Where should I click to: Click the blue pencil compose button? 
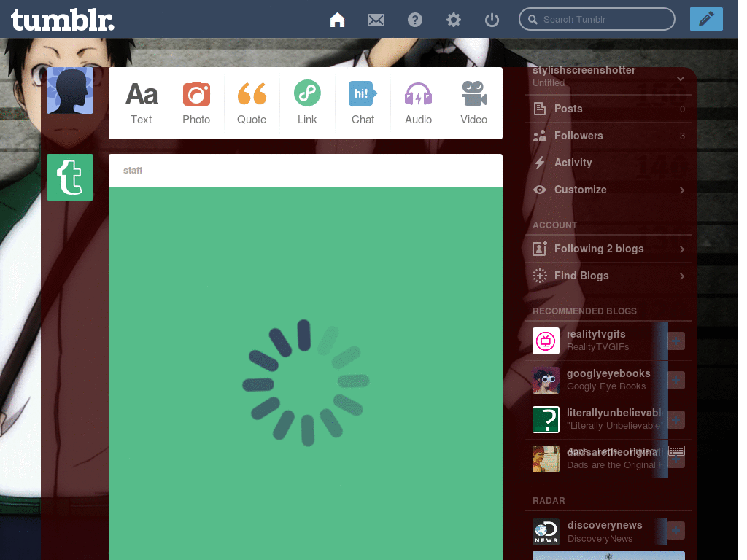[x=706, y=19]
